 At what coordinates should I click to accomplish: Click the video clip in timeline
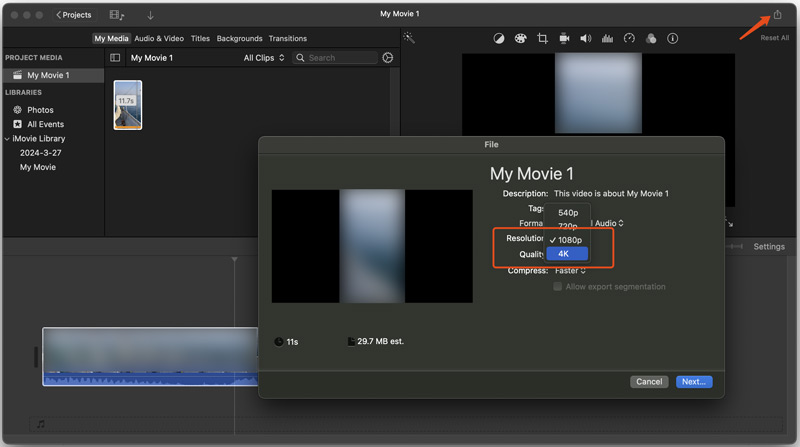click(x=150, y=357)
